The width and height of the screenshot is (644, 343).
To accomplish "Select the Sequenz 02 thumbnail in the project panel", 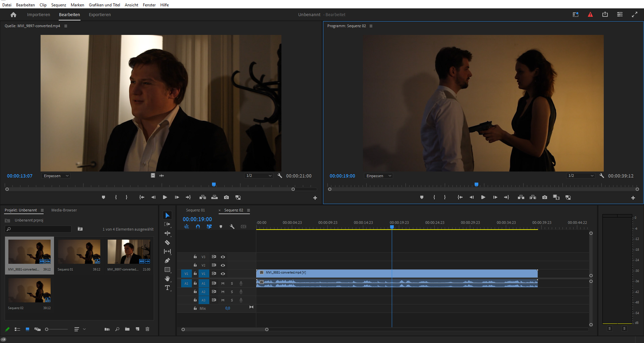I will [x=29, y=290].
